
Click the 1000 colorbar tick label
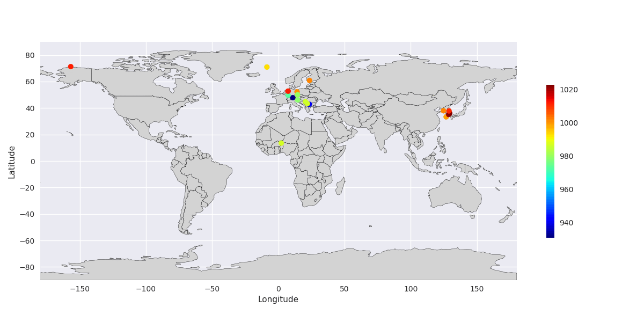[568, 123]
